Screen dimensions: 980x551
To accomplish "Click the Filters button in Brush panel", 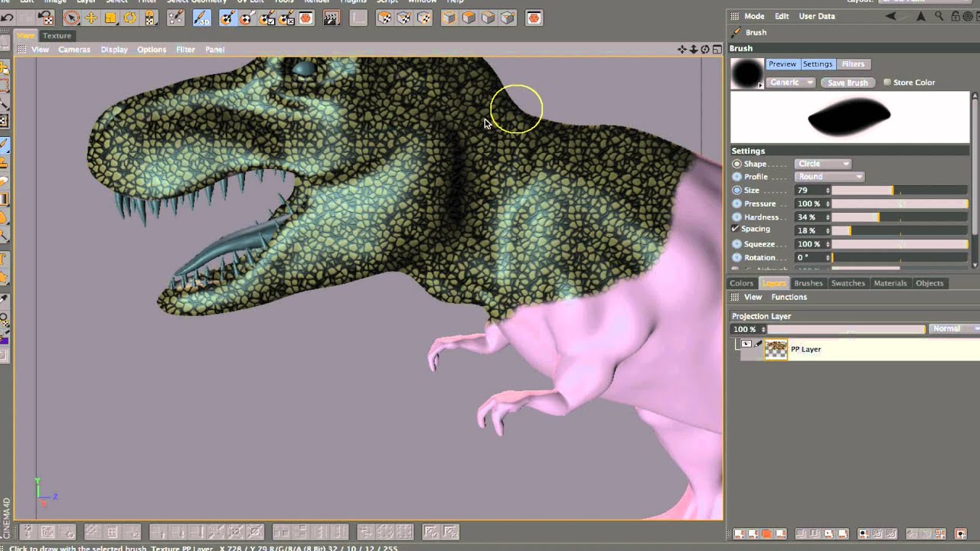I will tap(853, 64).
